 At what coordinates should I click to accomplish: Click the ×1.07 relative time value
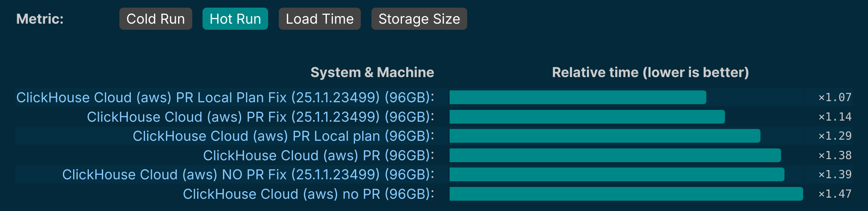click(835, 97)
